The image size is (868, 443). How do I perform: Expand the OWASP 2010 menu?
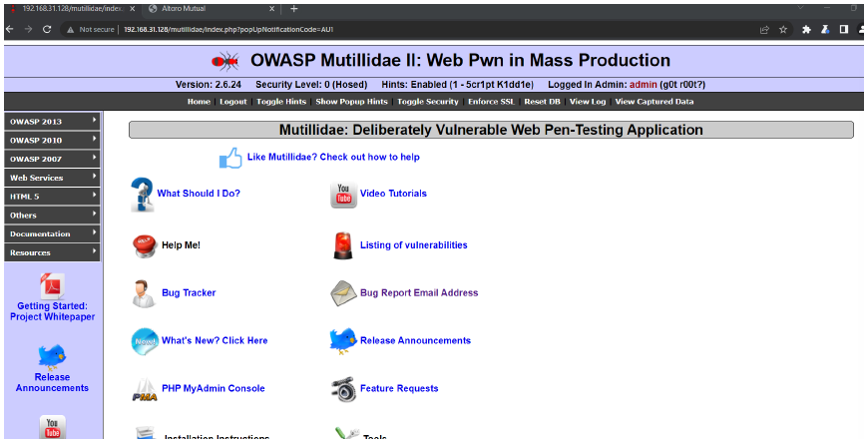52,140
